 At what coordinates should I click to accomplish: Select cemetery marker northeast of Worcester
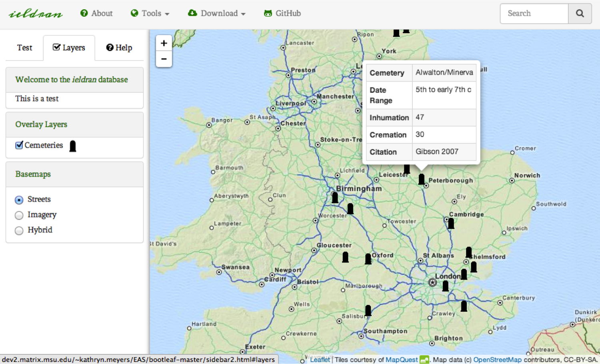pos(350,209)
